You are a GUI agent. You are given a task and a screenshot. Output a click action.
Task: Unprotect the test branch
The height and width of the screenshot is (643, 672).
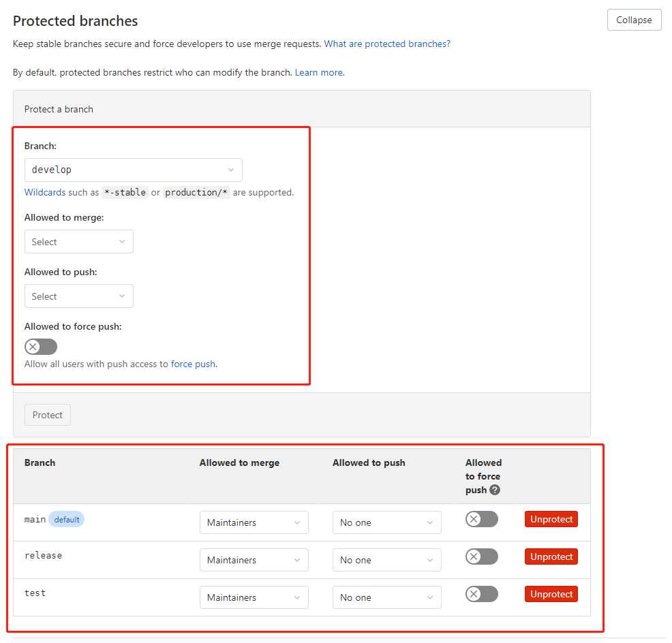[x=551, y=594]
